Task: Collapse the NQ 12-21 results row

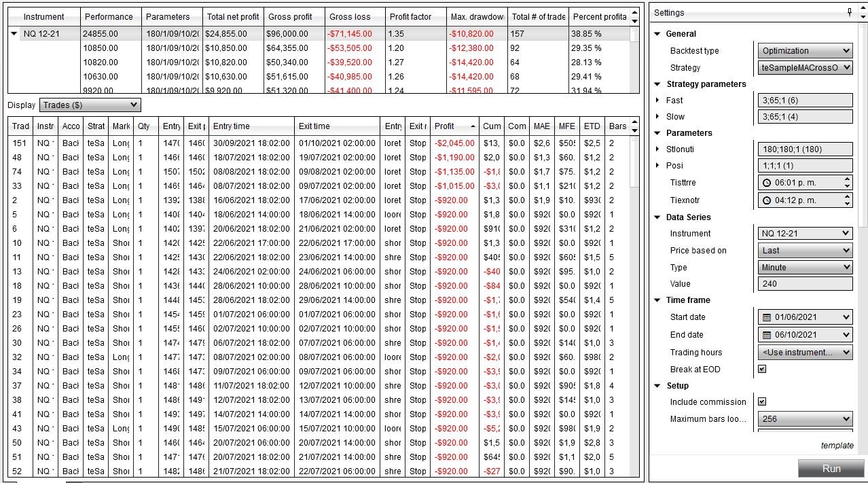Action: (14, 32)
